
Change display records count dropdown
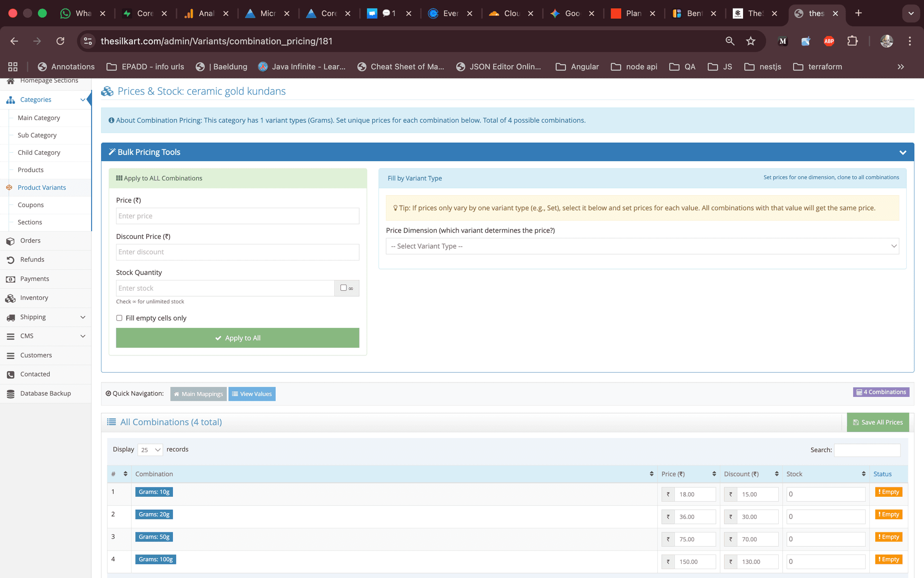pos(150,450)
